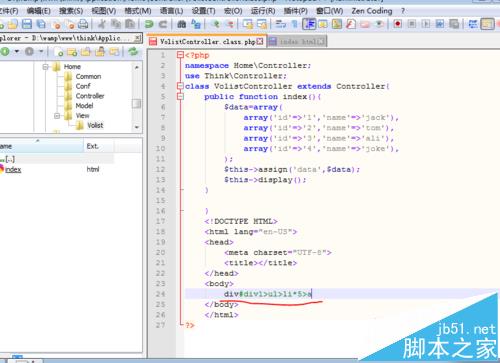Sort file list by Ext. column
The width and height of the screenshot is (500, 363).
point(98,146)
